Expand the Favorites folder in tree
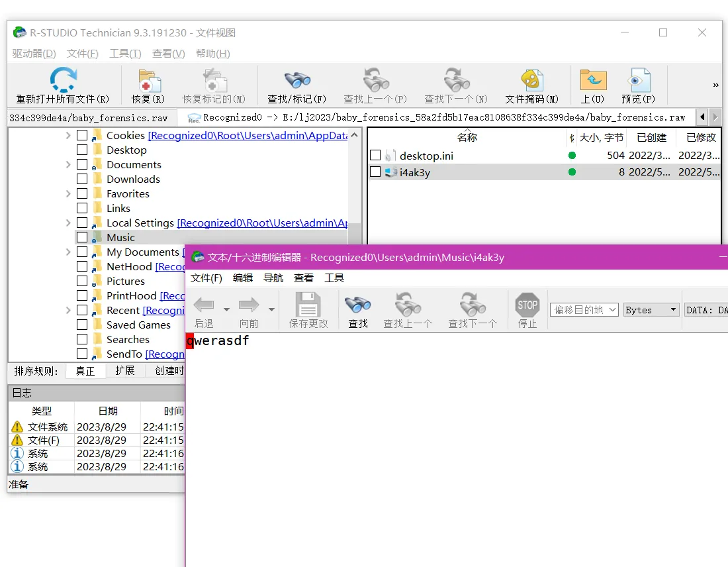This screenshot has width=728, height=567. pos(68,194)
